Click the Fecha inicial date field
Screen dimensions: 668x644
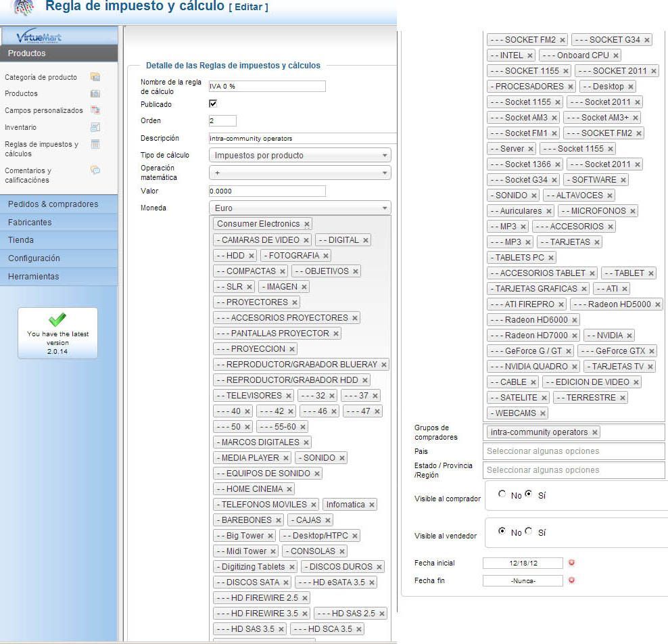coord(523,563)
